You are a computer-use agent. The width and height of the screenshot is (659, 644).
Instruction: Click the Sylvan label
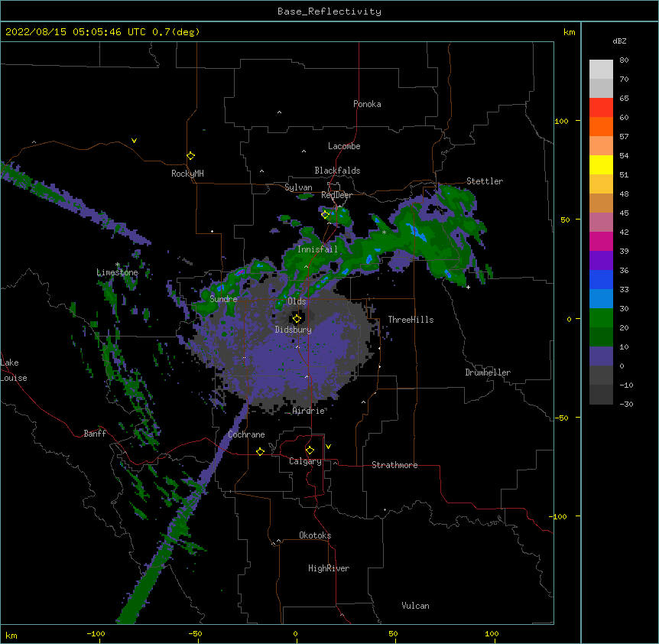coord(298,187)
